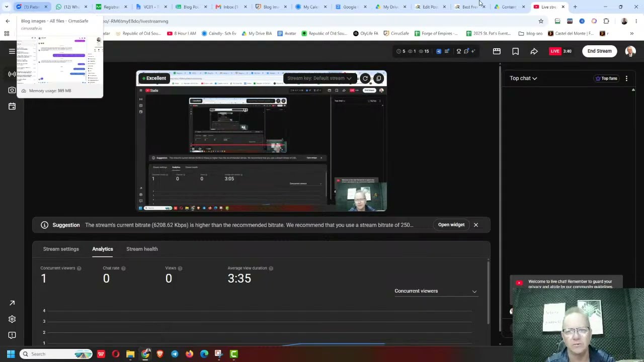Switch to the Stream settings tab
Image resolution: width=644 pixels, height=362 pixels.
61,249
